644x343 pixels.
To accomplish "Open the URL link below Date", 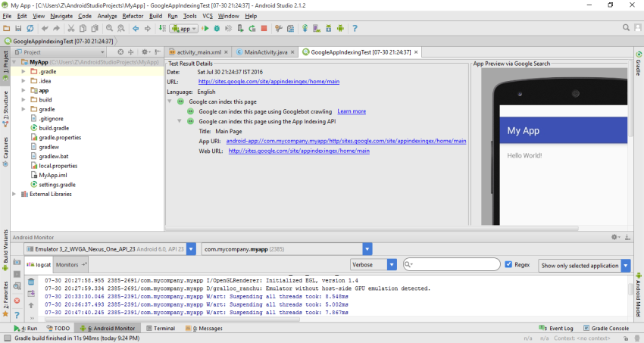I will 269,81.
